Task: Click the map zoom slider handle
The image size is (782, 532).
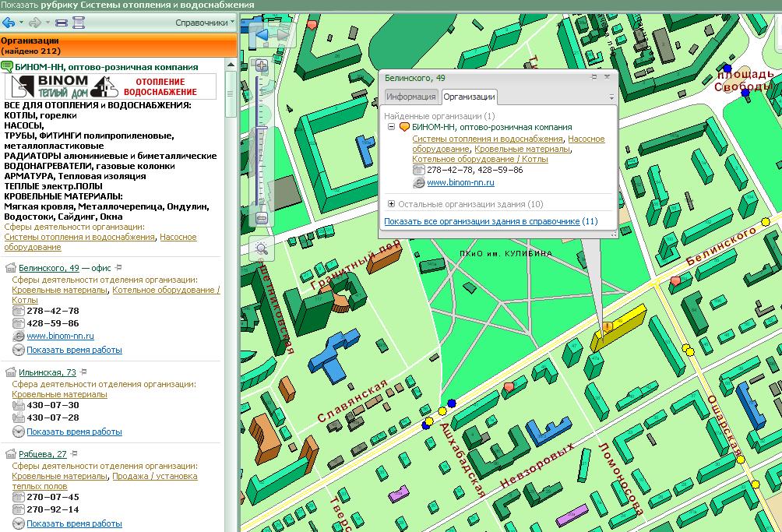Action: coord(262,129)
